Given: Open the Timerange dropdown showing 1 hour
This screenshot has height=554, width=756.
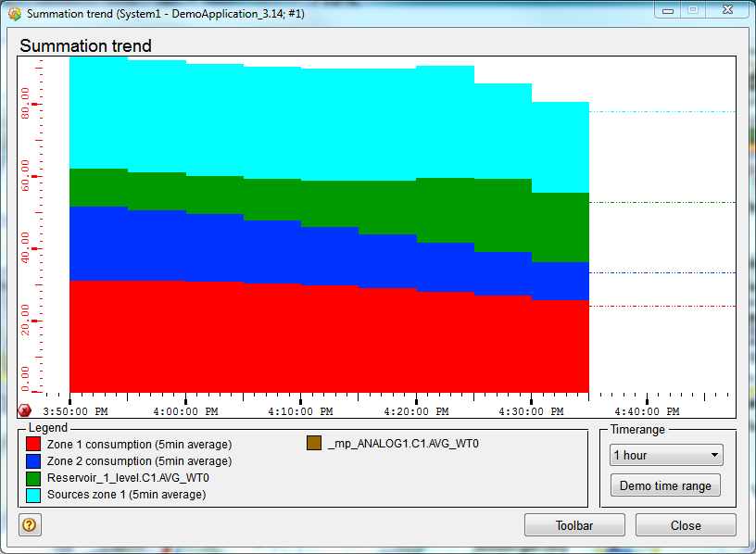Looking at the screenshot, I should tap(666, 455).
